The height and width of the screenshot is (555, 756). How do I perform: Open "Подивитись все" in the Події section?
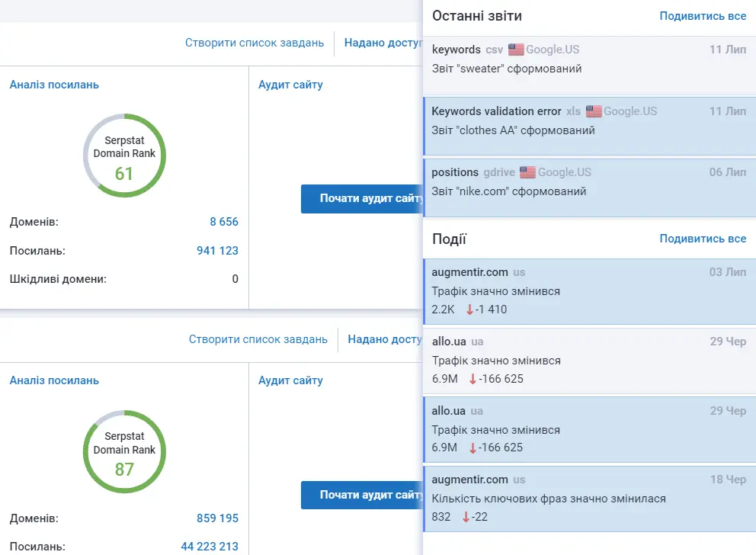coord(703,239)
